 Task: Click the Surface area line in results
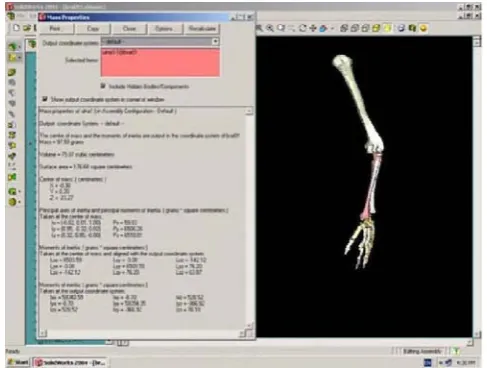coord(86,167)
